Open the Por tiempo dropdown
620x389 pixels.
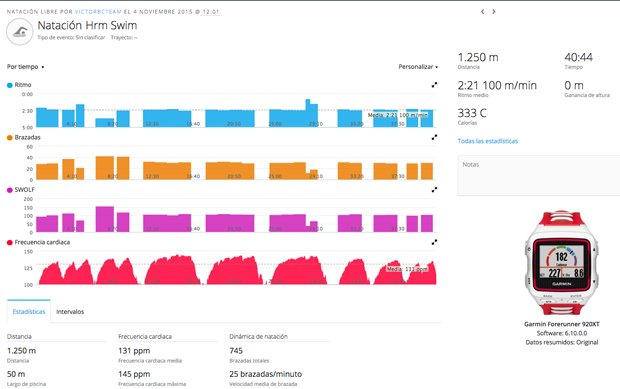tap(25, 67)
